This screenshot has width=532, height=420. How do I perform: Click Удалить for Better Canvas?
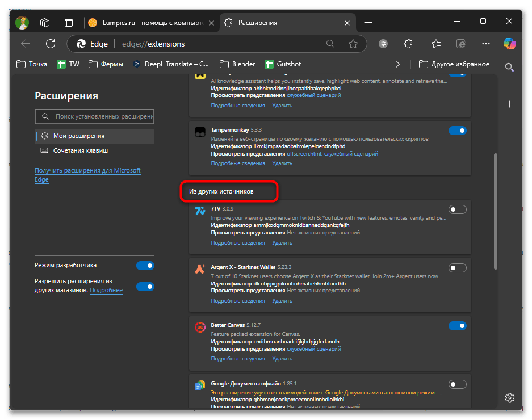[x=282, y=359]
